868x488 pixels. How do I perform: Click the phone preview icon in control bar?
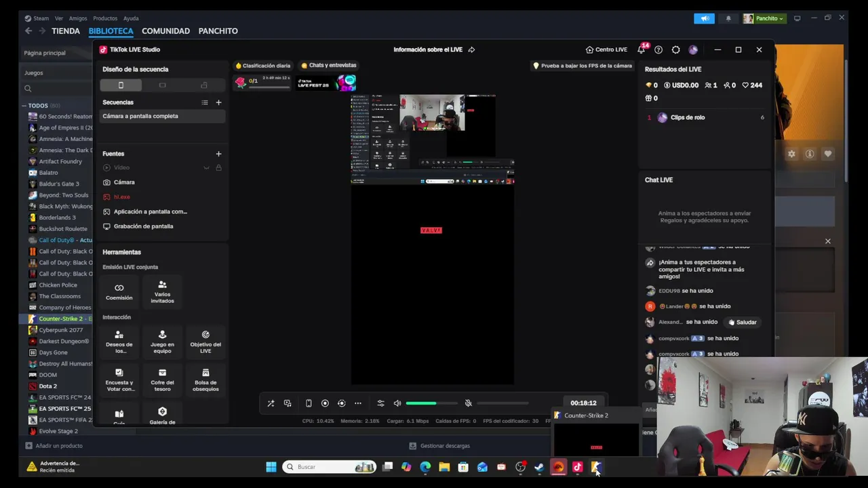click(309, 403)
